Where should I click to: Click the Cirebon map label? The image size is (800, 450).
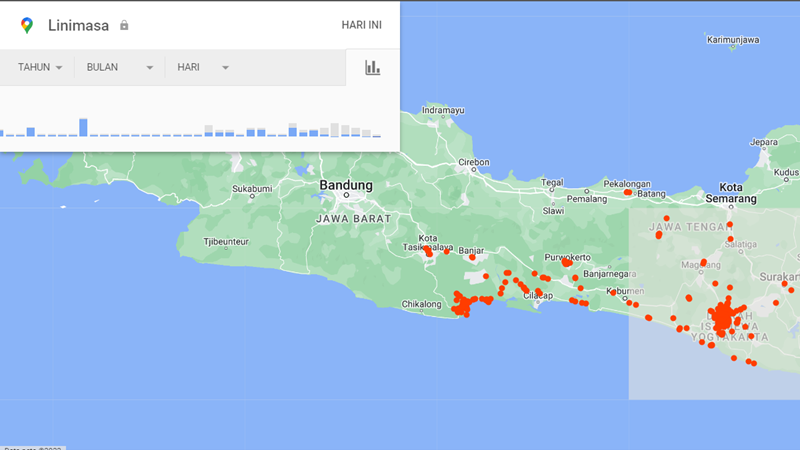[x=473, y=162]
